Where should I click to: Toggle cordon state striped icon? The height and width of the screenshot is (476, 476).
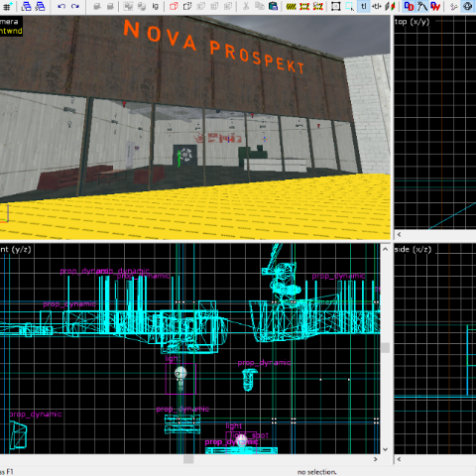[x=292, y=6]
